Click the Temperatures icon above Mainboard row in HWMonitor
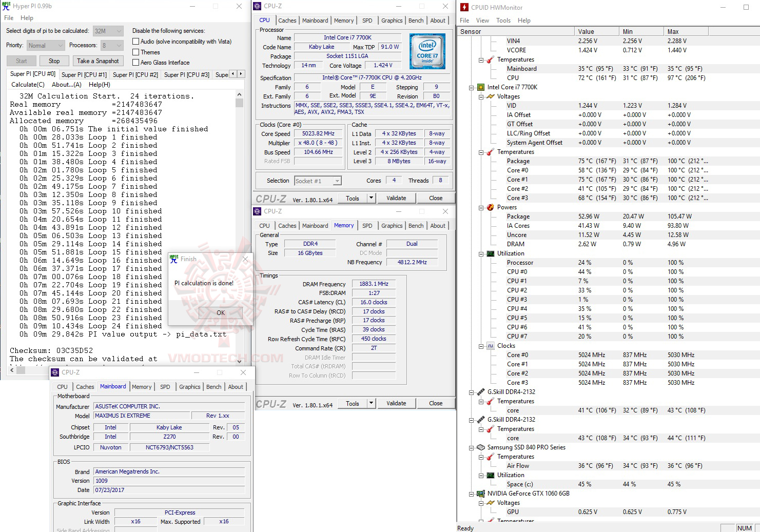The height and width of the screenshot is (532, 760). pyautogui.click(x=491, y=60)
